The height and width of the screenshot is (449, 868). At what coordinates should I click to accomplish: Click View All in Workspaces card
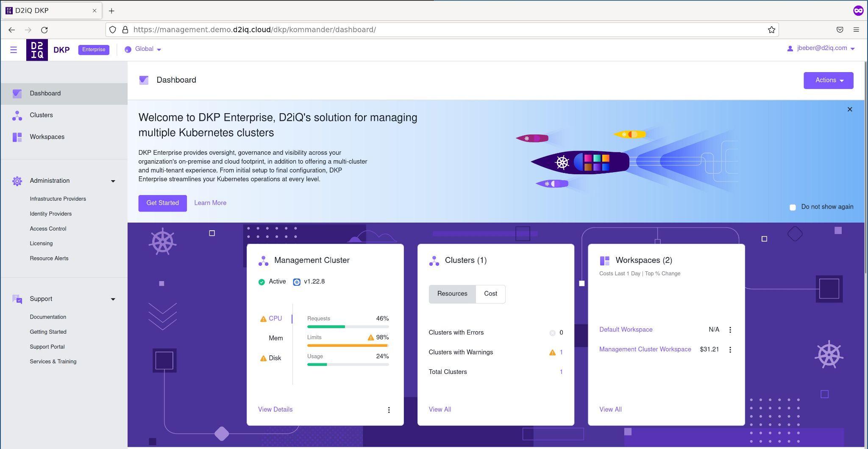(x=610, y=410)
